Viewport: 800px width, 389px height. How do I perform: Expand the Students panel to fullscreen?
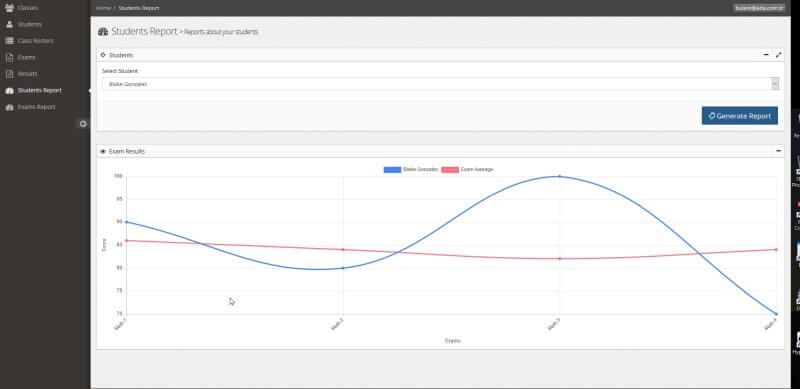(778, 55)
